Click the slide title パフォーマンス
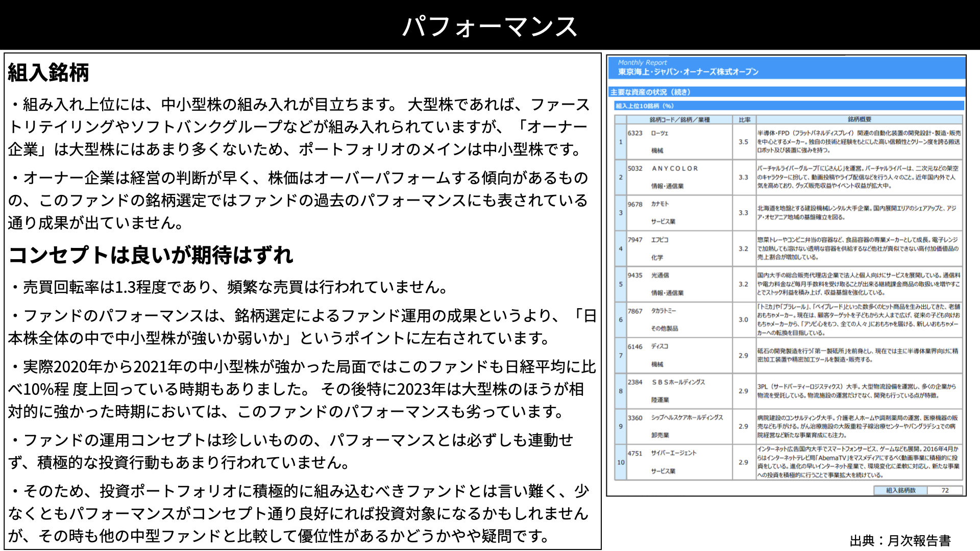This screenshot has height=551, width=980. 489,26
